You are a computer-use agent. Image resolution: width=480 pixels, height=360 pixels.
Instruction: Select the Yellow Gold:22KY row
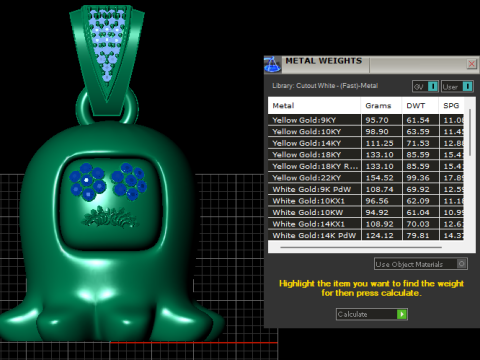pyautogui.click(x=366, y=178)
